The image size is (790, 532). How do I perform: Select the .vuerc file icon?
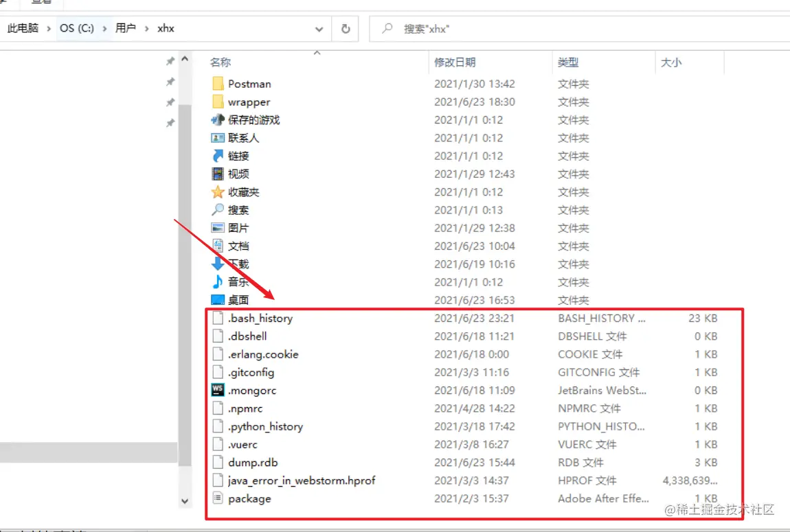point(218,444)
